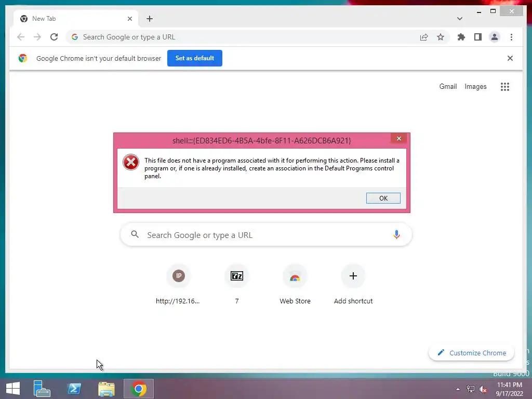Confirm error dialog with OK
This screenshot has width=532, height=399.
click(383, 198)
